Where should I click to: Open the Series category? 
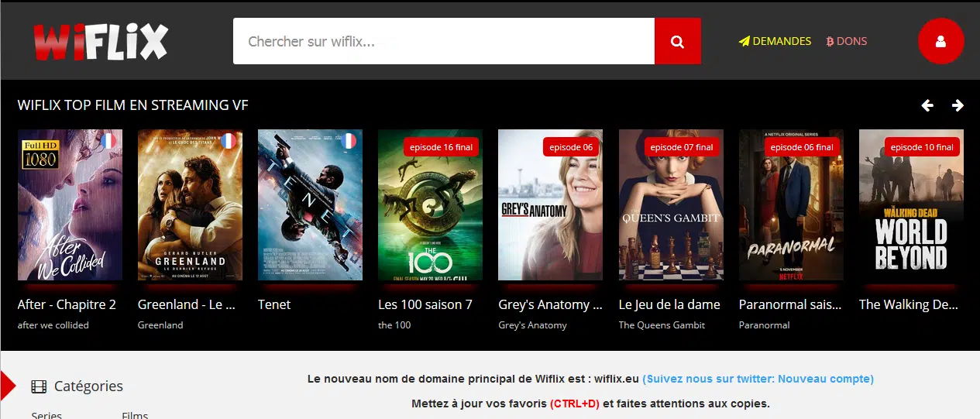point(46,415)
